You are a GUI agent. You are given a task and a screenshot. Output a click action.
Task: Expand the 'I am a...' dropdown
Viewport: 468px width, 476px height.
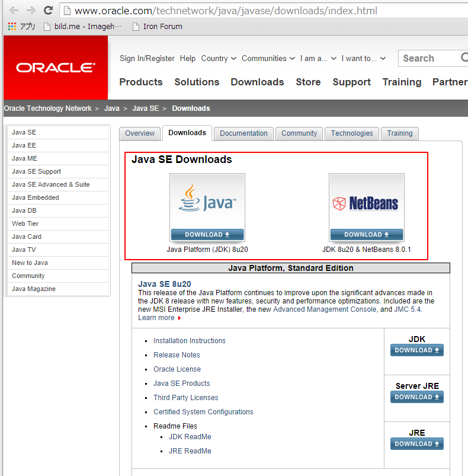coord(318,58)
